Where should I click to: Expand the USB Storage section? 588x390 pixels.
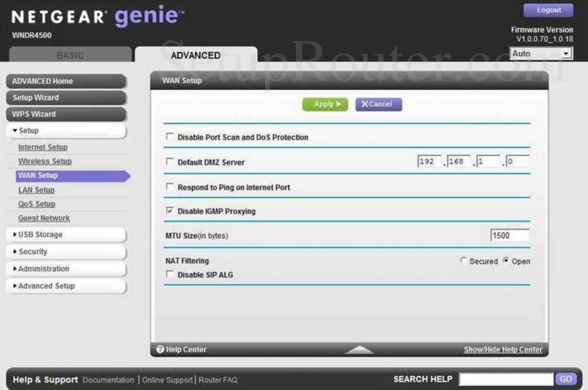(37, 234)
